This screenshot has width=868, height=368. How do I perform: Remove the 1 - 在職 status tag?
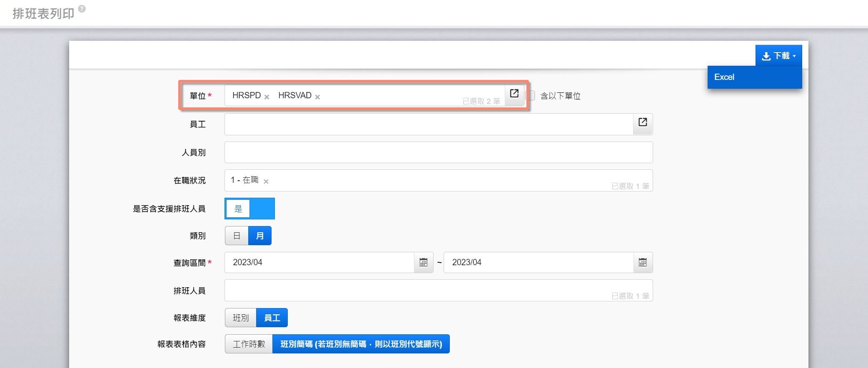click(266, 182)
